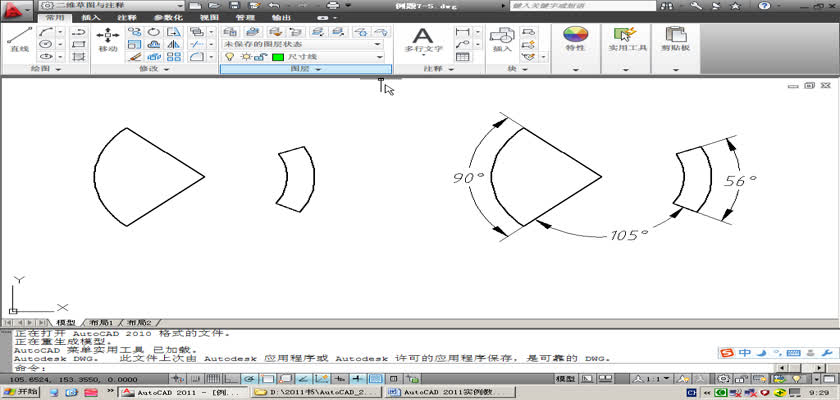Image resolution: width=840 pixels, height=400 pixels.
Task: Click the Plot printer icon in quick access toolbar
Action: point(333,5)
